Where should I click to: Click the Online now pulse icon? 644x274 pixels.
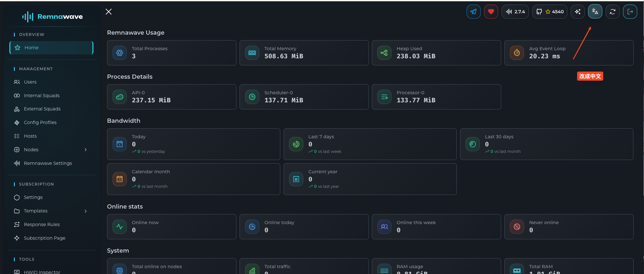[120, 227]
